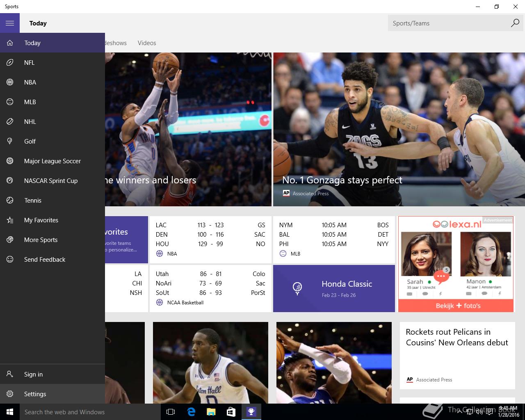Click NYM 10:05 AM BOS game row
This screenshot has height=420, width=525.
334,225
